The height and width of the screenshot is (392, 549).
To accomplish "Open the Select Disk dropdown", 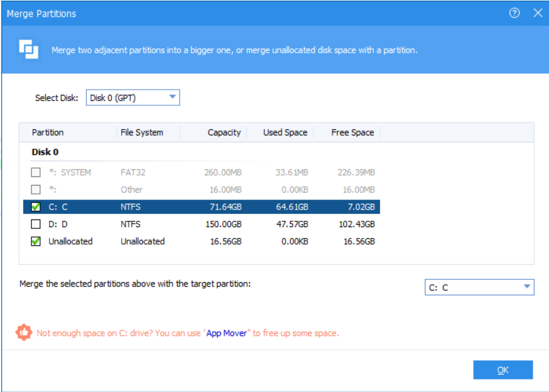I will coord(133,98).
